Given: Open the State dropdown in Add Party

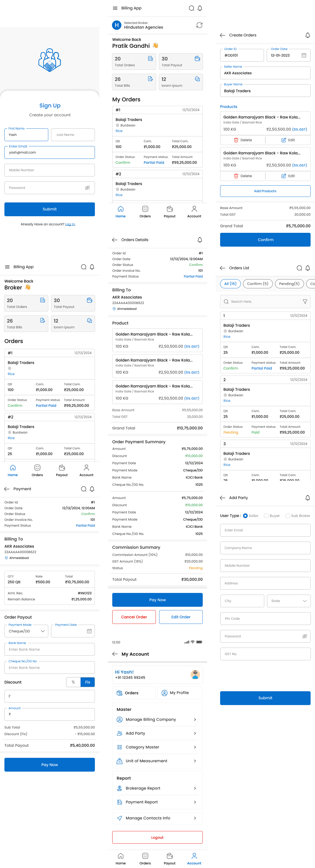Looking at the screenshot, I should pos(289,601).
